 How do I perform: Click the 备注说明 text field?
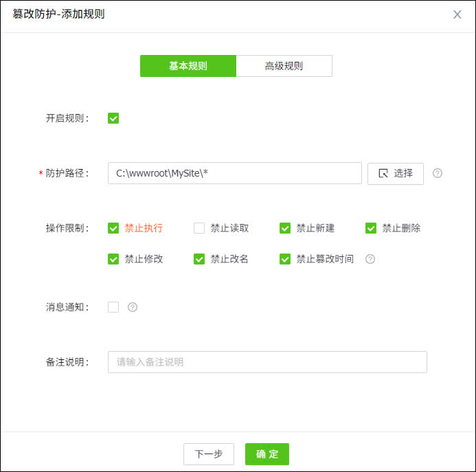click(267, 362)
